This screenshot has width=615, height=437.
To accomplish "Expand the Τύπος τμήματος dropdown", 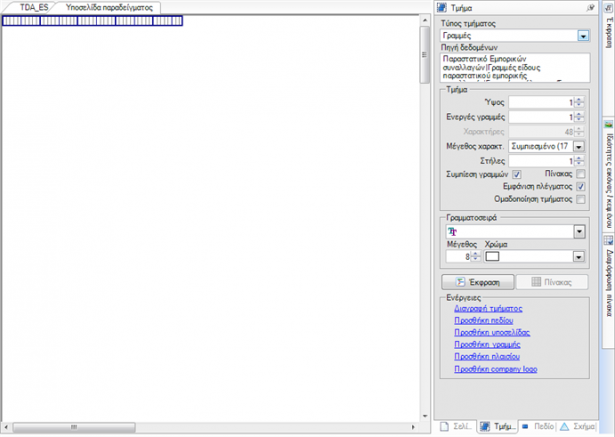I will (x=583, y=36).
